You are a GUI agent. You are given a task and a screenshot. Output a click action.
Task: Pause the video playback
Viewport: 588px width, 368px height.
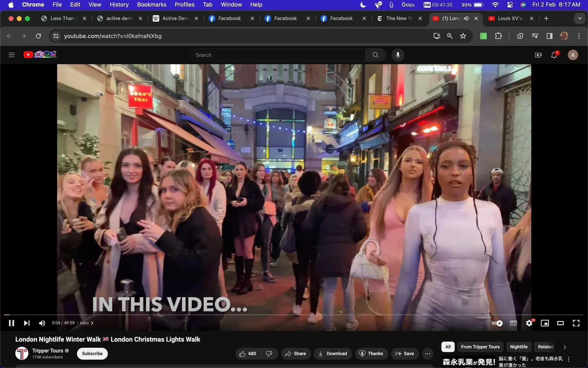tap(11, 323)
